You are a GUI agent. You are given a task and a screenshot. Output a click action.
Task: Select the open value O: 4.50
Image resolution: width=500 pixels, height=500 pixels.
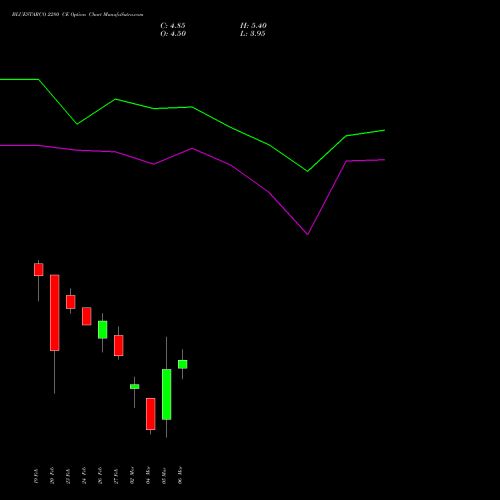coord(173,34)
